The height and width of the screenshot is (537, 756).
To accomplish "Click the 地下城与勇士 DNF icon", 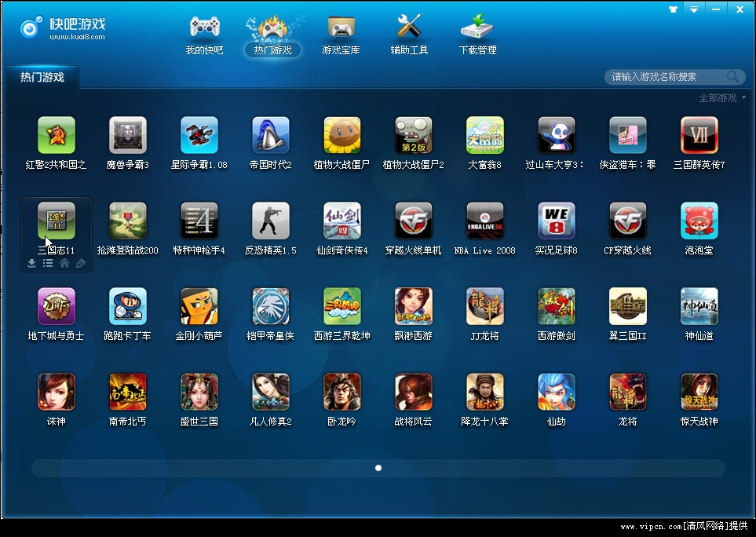I will coord(57,306).
